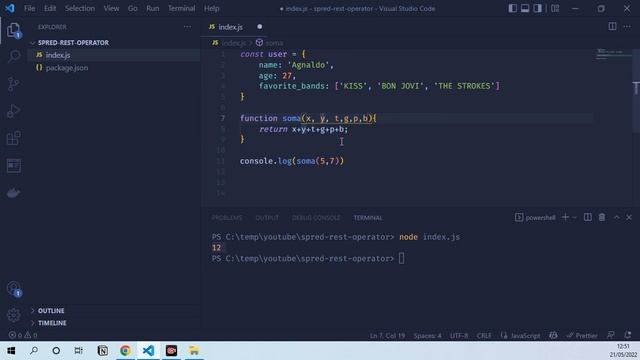Screen dimensions: 640x360
Task: Open Notion from the taskbar
Action: pos(103,351)
